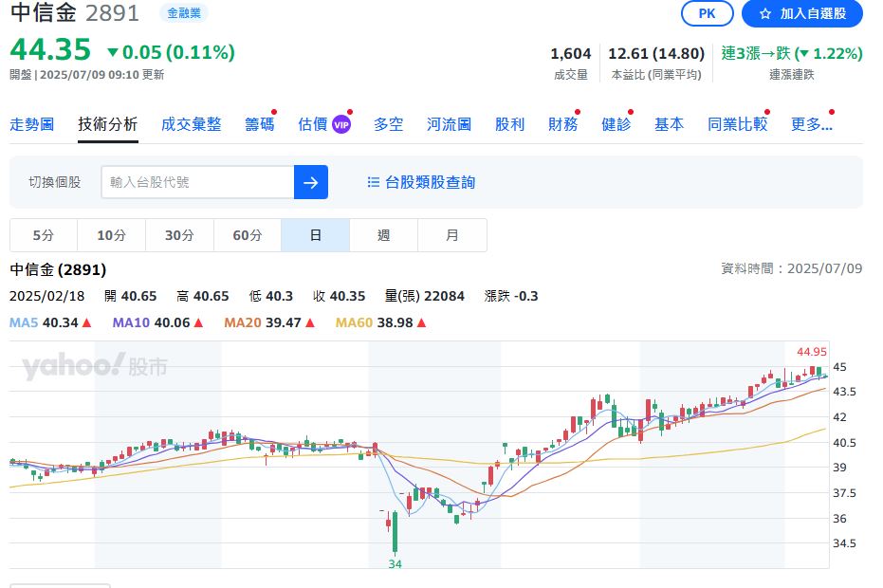Click the list icon beside 台股類股查詢
Screen dimensions: 883x588
pos(373,182)
